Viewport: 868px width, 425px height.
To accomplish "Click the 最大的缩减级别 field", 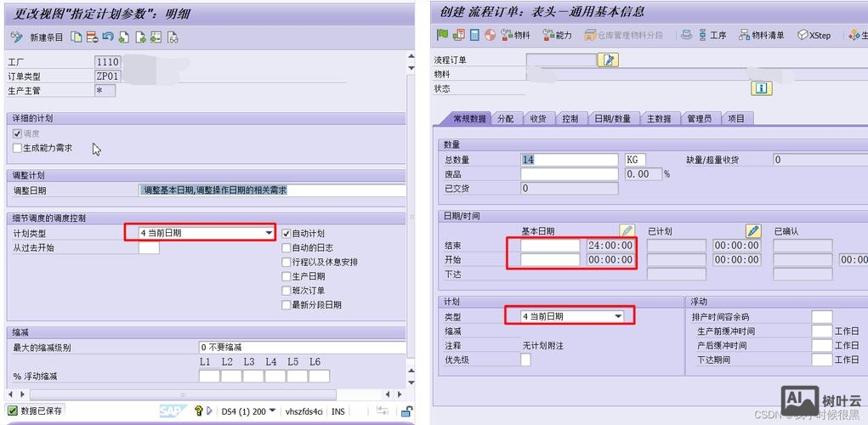I will pos(303,348).
